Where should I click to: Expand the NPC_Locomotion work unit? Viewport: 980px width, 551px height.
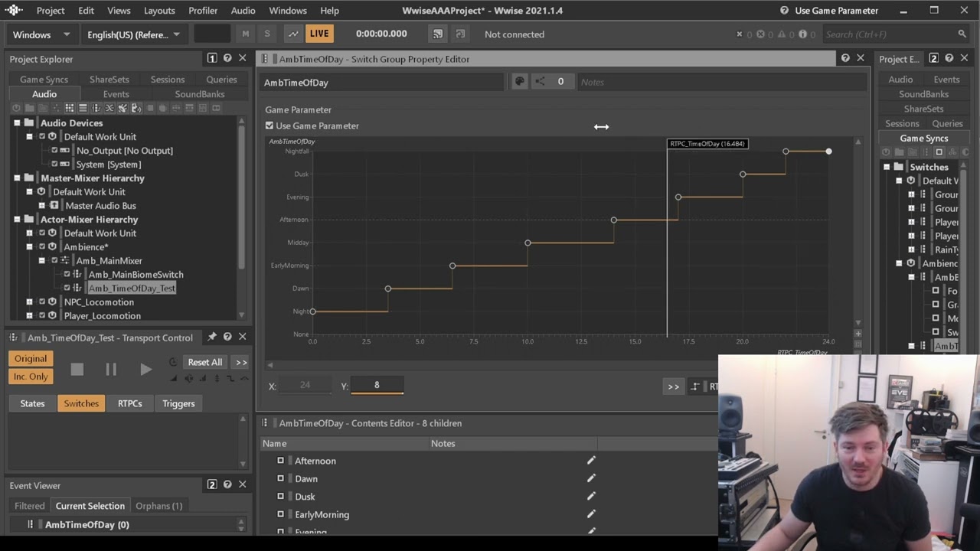(29, 302)
